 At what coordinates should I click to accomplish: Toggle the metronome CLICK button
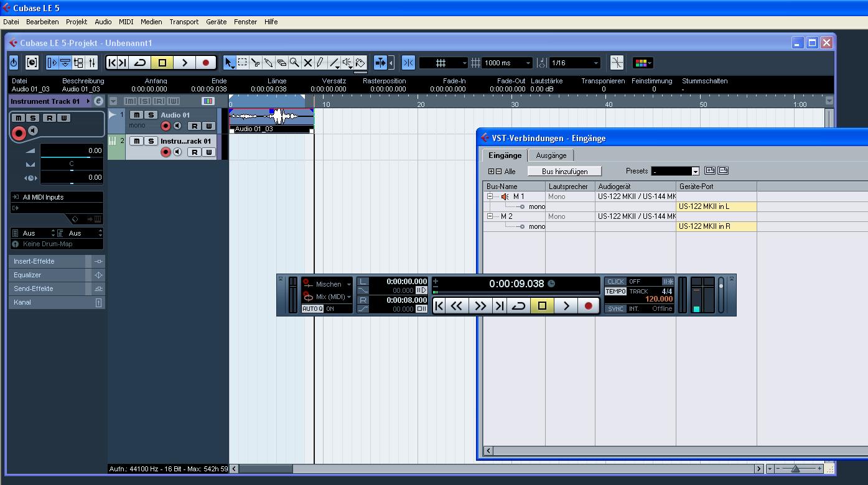(615, 282)
